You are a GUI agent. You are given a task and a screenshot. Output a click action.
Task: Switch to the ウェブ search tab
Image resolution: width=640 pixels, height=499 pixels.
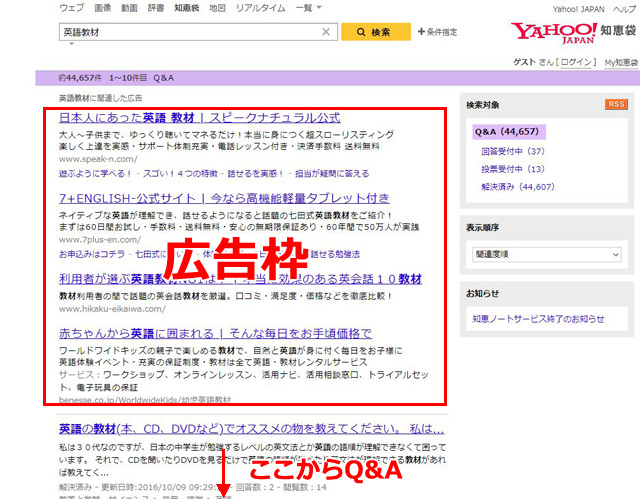72,8
